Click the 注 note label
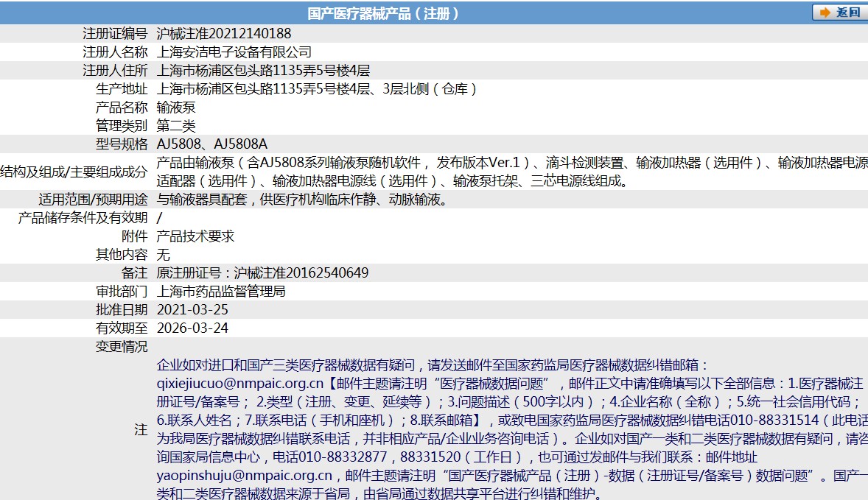The height and width of the screenshot is (500, 868). pyautogui.click(x=141, y=430)
